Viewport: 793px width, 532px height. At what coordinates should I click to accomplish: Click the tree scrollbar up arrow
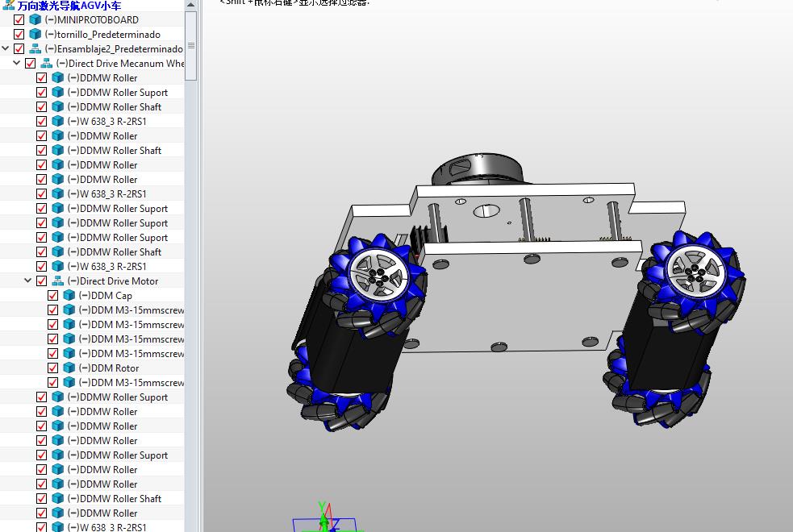(x=190, y=5)
